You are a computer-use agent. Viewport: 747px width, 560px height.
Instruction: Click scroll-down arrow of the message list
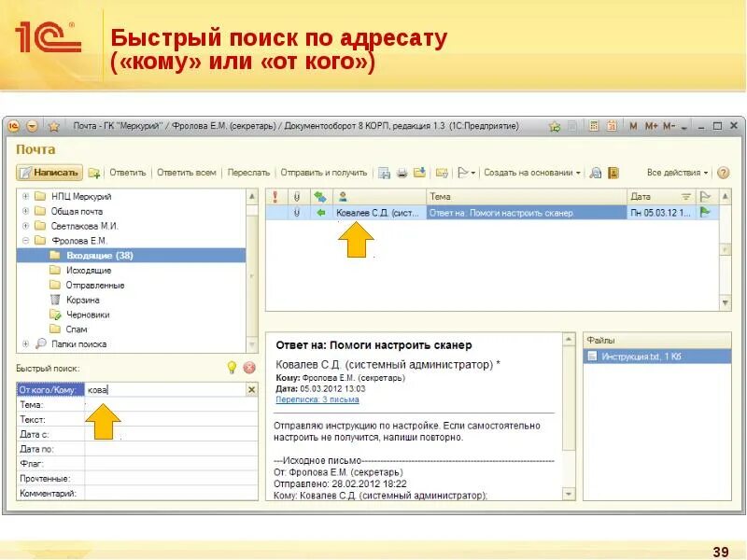[726, 302]
